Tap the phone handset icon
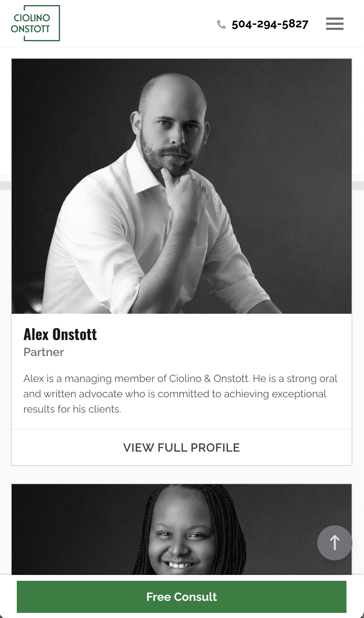 click(x=221, y=24)
